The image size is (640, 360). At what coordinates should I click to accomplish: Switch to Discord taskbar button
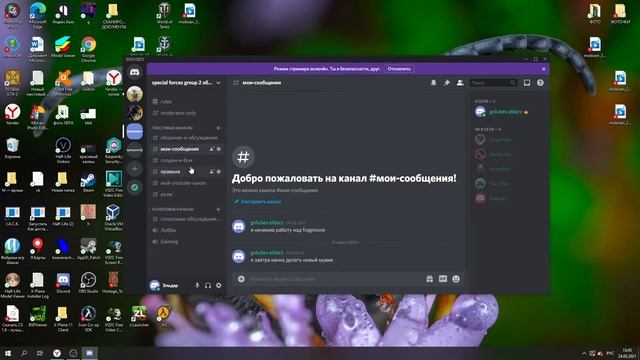(90, 353)
